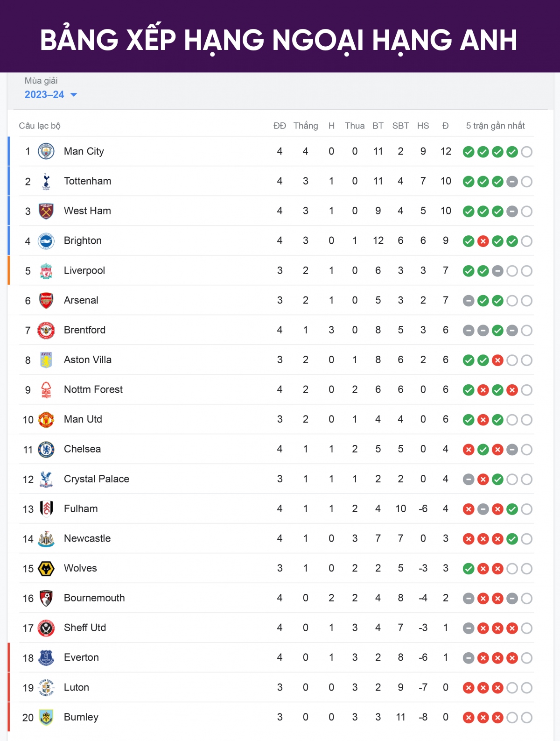This screenshot has height=741, width=560.
Task: Click the Man City club crest
Action: (x=46, y=151)
